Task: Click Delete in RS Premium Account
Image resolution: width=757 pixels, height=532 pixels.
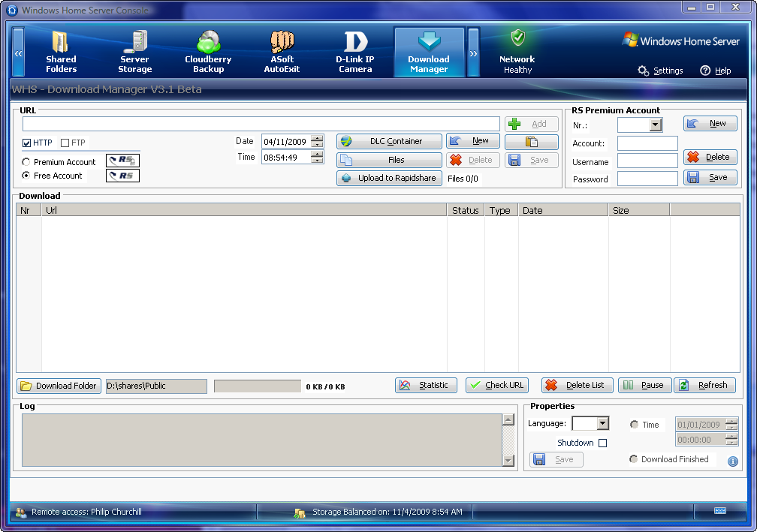Action: click(710, 158)
